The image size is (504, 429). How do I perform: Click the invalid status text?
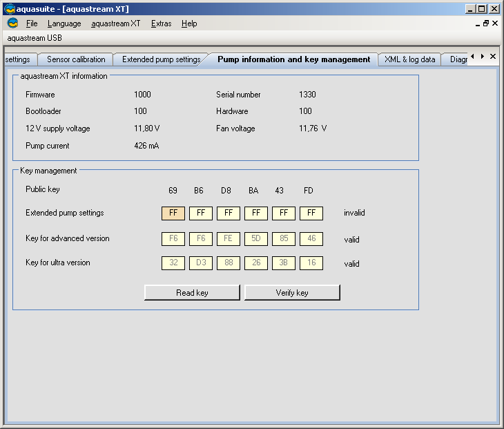tap(354, 213)
